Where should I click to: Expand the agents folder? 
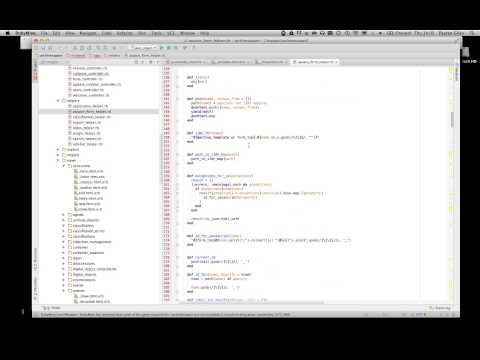[x=64, y=215]
